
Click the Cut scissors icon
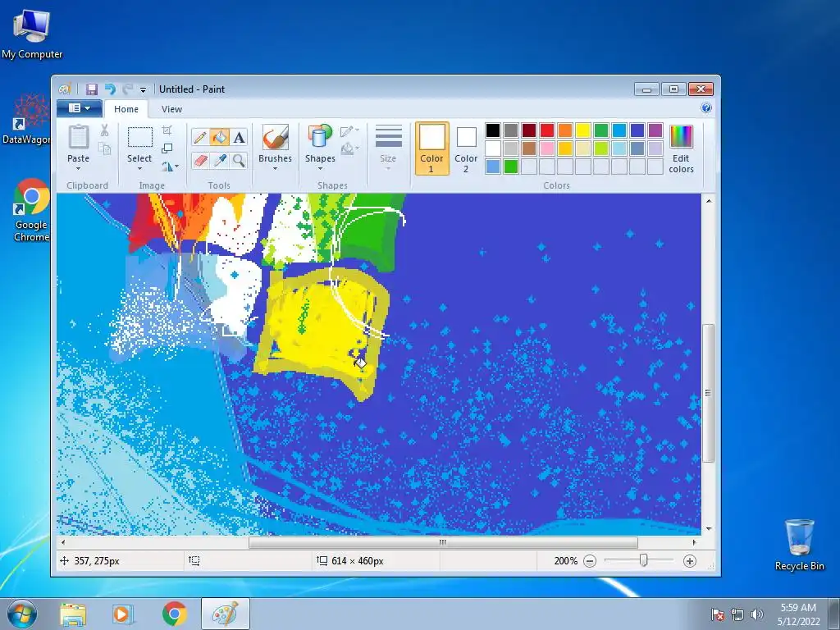104,130
